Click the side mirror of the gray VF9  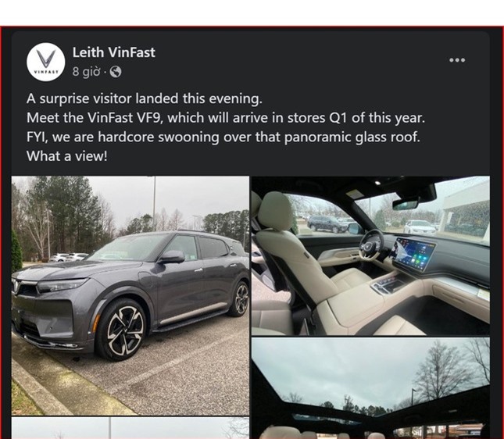coord(173,257)
